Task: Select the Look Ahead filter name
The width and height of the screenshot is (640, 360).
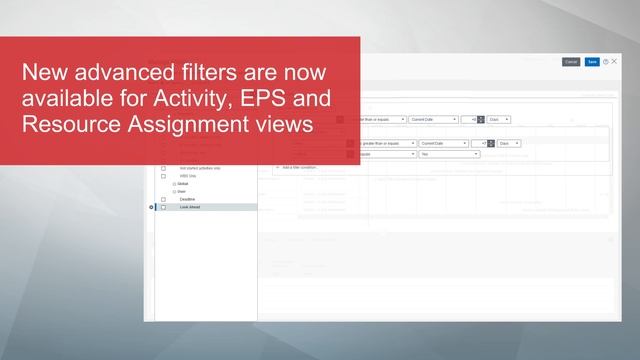Action: 190,207
